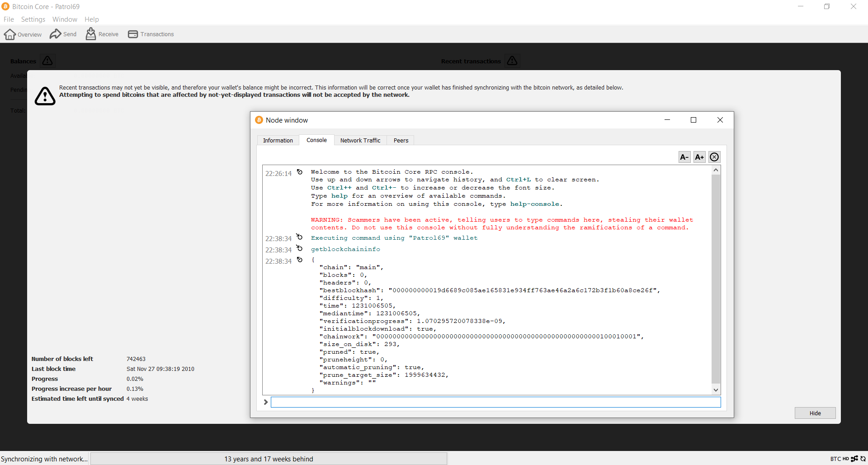
Task: Decrease console font size with A-
Action: click(x=684, y=157)
